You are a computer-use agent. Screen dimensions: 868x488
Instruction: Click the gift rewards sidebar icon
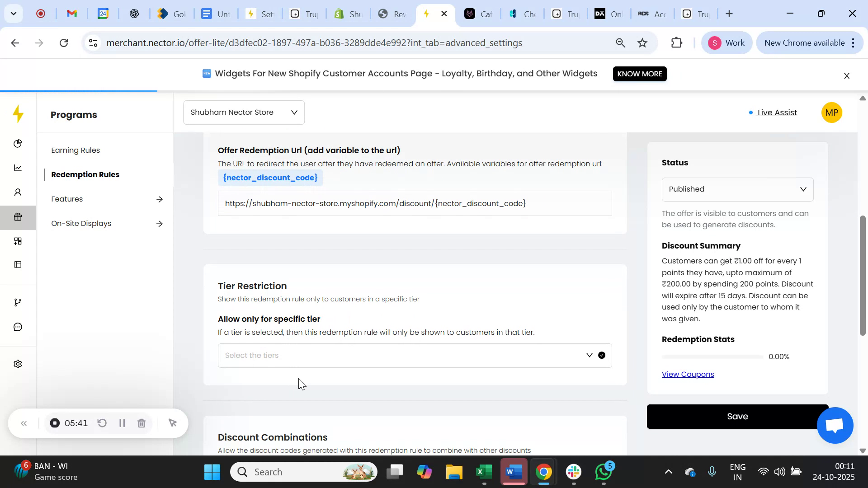pyautogui.click(x=18, y=217)
